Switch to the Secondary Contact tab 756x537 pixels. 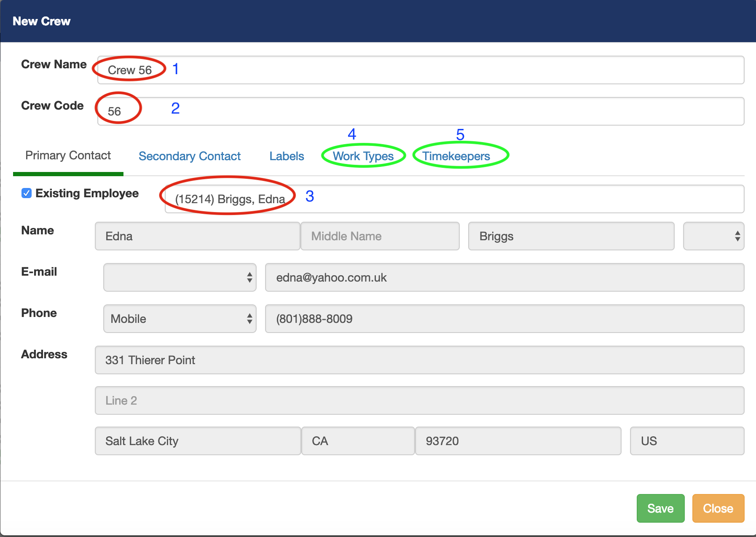pos(190,156)
